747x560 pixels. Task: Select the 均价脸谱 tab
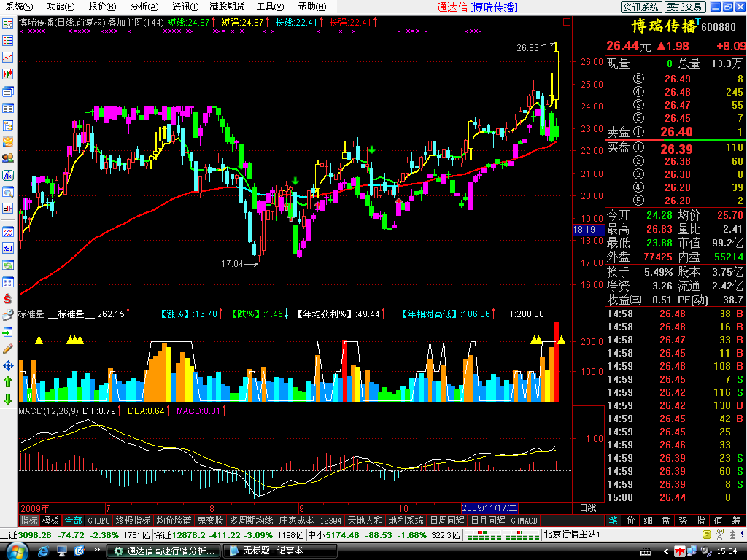point(174,521)
